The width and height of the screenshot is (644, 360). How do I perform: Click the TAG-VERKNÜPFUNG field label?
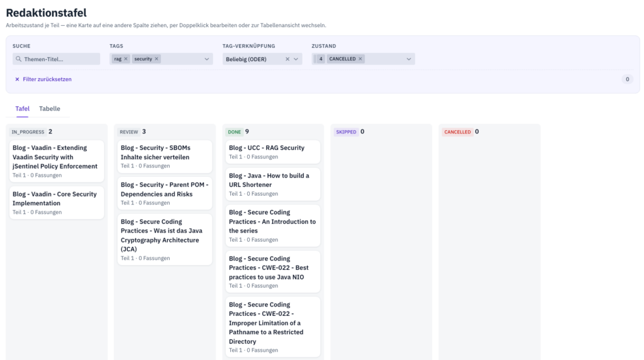(249, 46)
